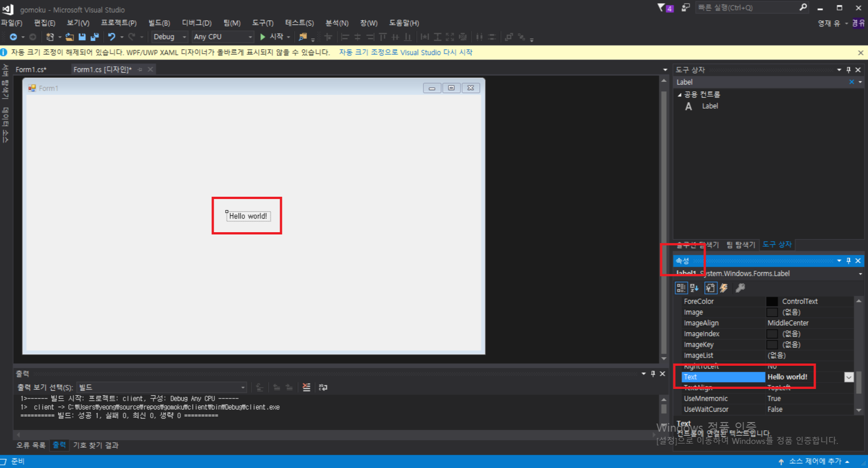Open the 도구(T) menu
The width and height of the screenshot is (868, 468).
click(263, 23)
